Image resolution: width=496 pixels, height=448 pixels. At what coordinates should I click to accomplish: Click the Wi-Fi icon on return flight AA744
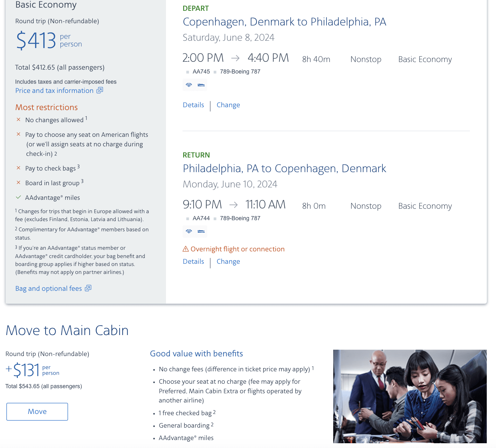(189, 231)
